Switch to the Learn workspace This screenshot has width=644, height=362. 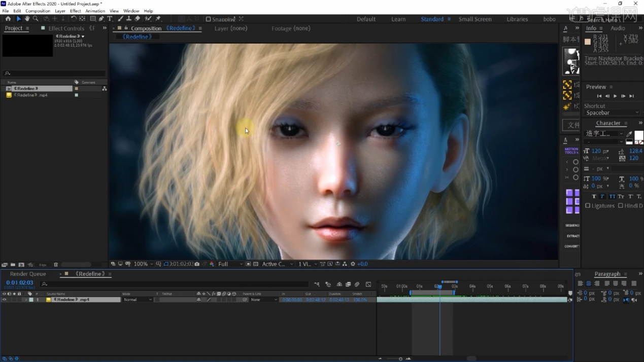pyautogui.click(x=398, y=19)
